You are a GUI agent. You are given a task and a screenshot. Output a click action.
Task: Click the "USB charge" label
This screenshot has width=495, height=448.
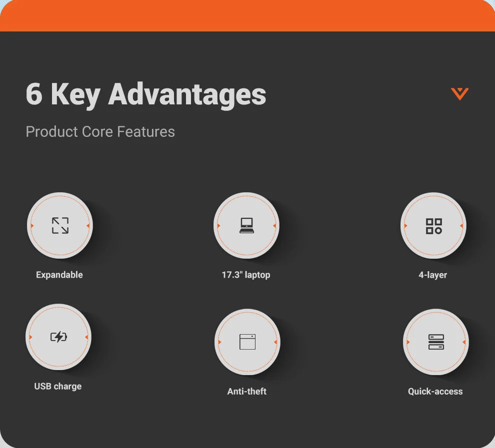click(58, 386)
